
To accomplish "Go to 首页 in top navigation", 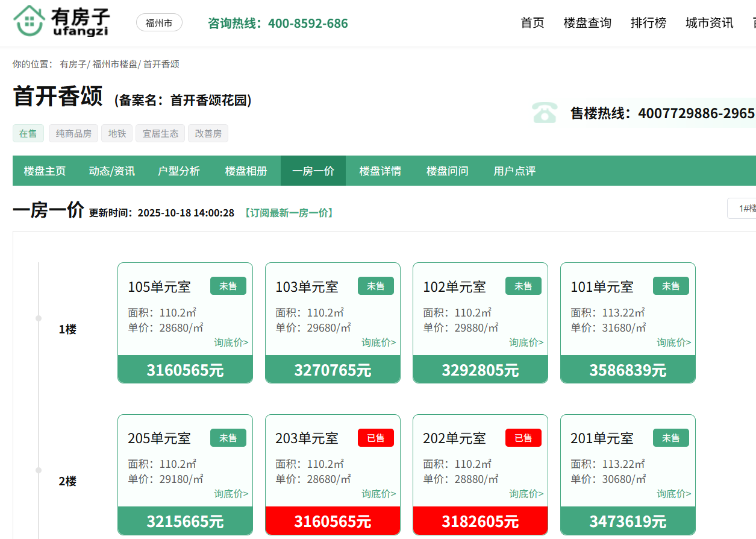I will click(532, 23).
